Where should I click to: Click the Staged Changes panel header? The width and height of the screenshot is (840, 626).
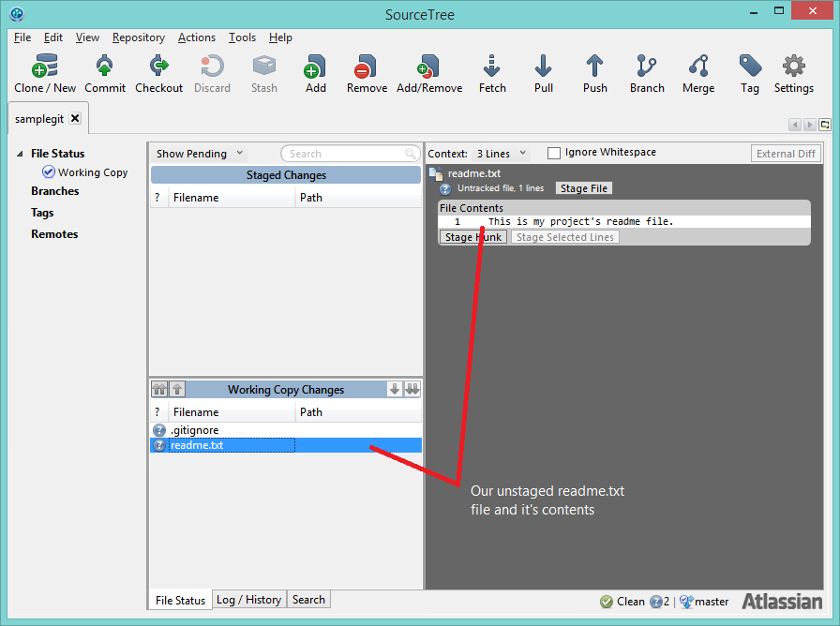(x=286, y=175)
